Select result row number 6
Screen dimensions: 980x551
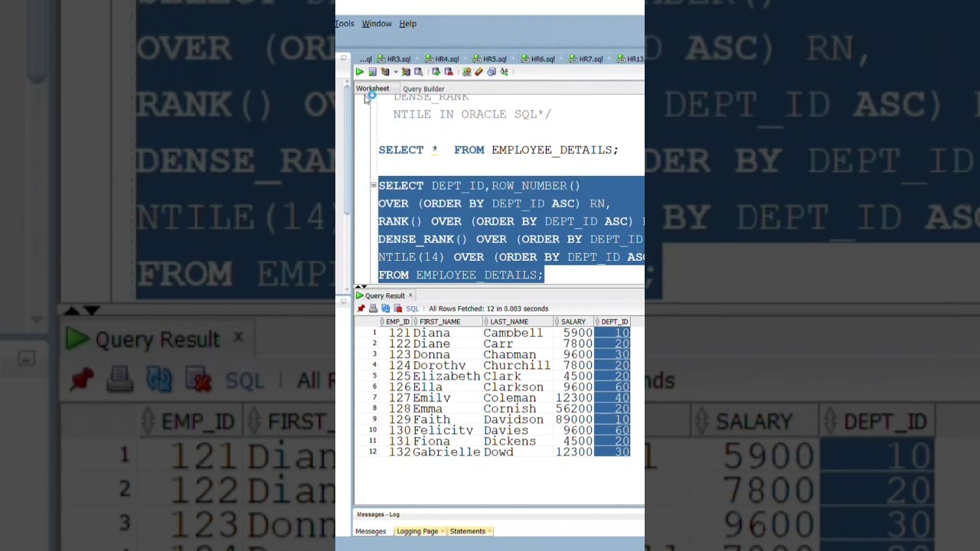(x=374, y=387)
